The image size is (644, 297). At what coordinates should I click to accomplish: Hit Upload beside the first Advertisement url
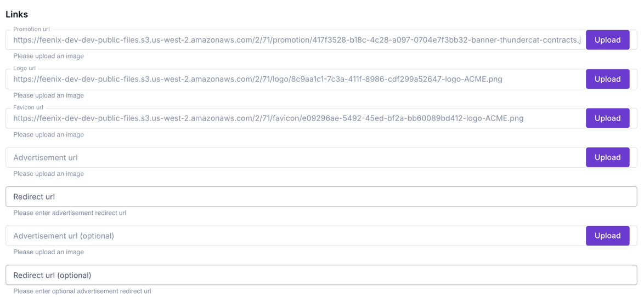point(607,157)
